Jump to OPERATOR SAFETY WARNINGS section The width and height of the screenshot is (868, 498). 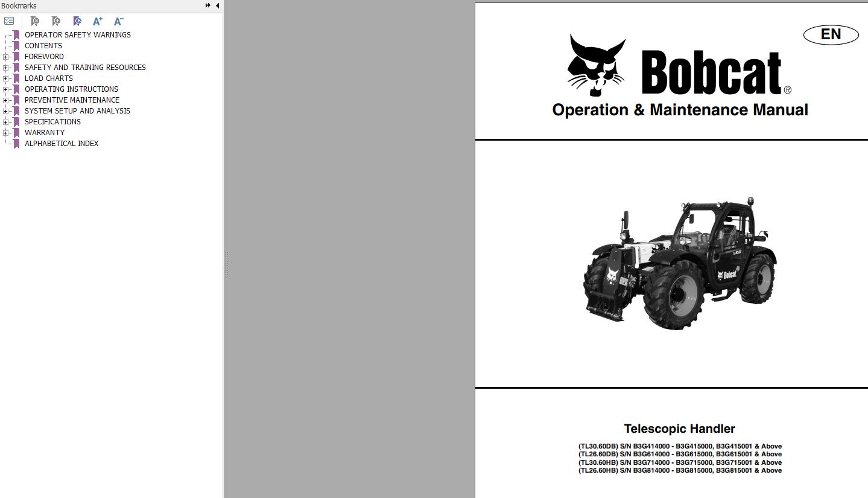77,34
